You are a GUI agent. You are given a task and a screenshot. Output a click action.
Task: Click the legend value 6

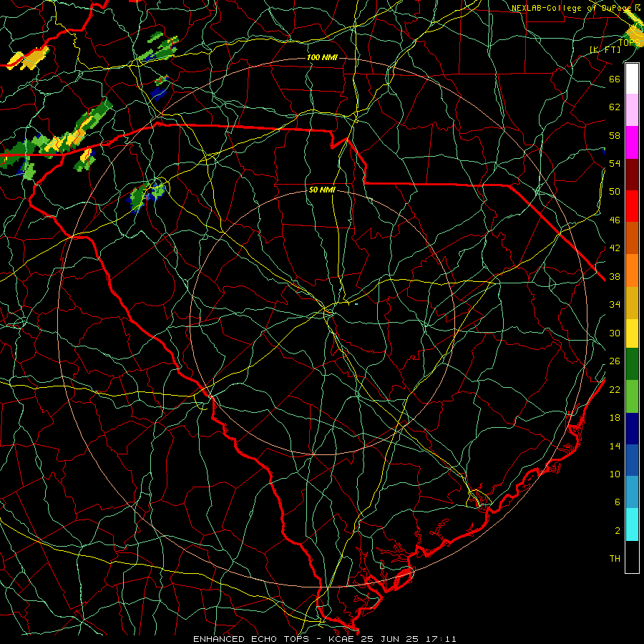click(x=618, y=502)
